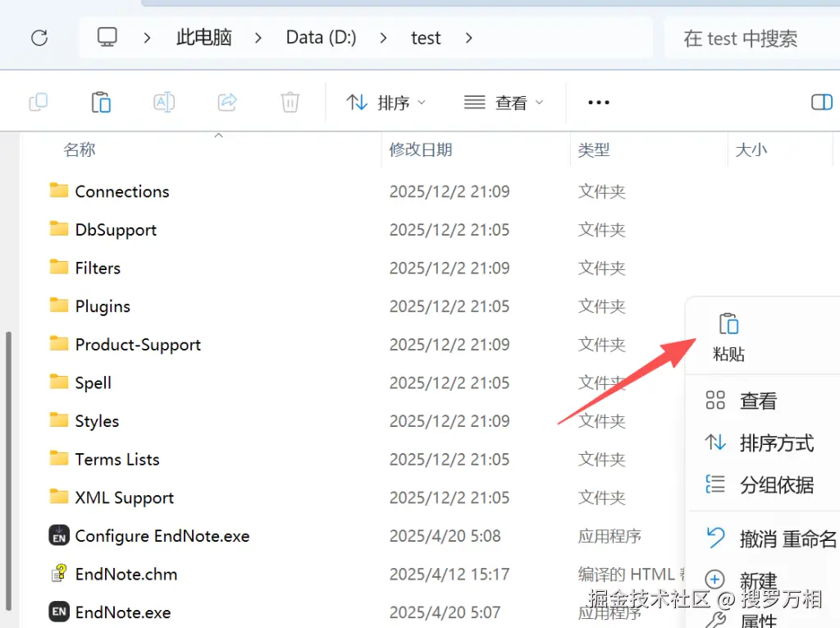Image resolution: width=840 pixels, height=628 pixels.
Task: Select EndNote.chm help file icon
Action: (59, 573)
